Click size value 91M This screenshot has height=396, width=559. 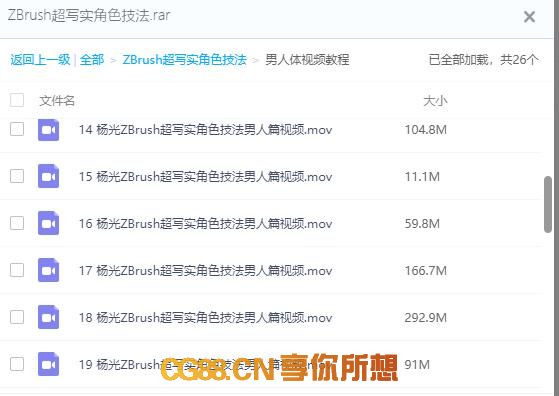(417, 365)
